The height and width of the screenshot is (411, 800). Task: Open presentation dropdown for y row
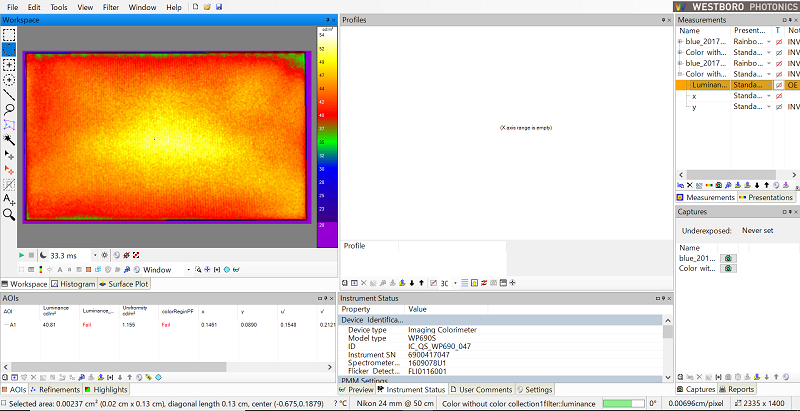(769, 107)
